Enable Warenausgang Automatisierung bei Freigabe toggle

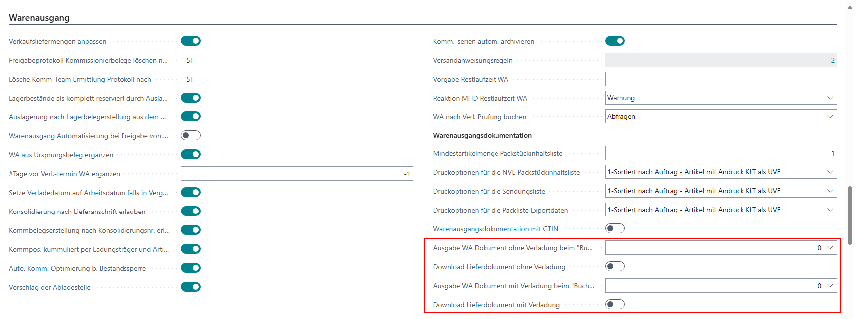pyautogui.click(x=190, y=135)
